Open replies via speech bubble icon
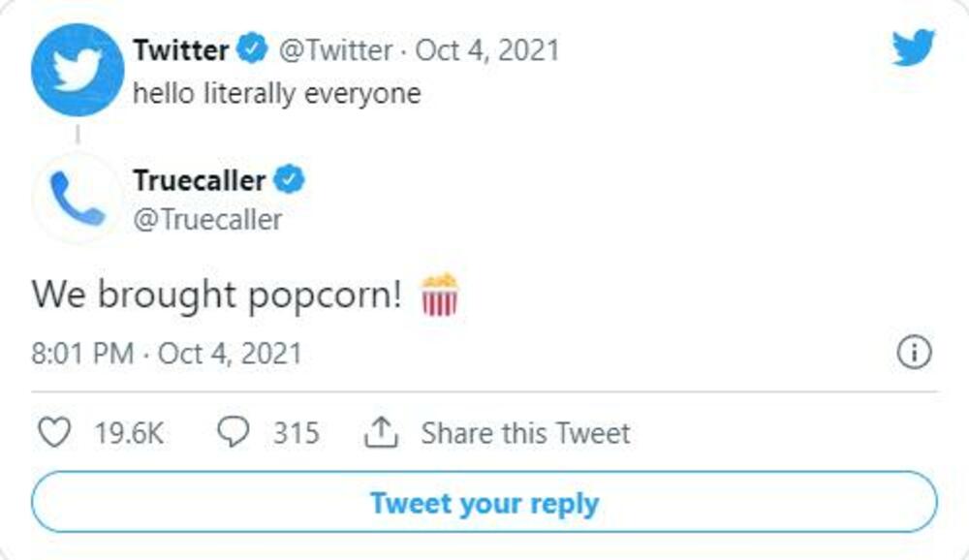Image resolution: width=969 pixels, height=560 pixels. pos(233,432)
